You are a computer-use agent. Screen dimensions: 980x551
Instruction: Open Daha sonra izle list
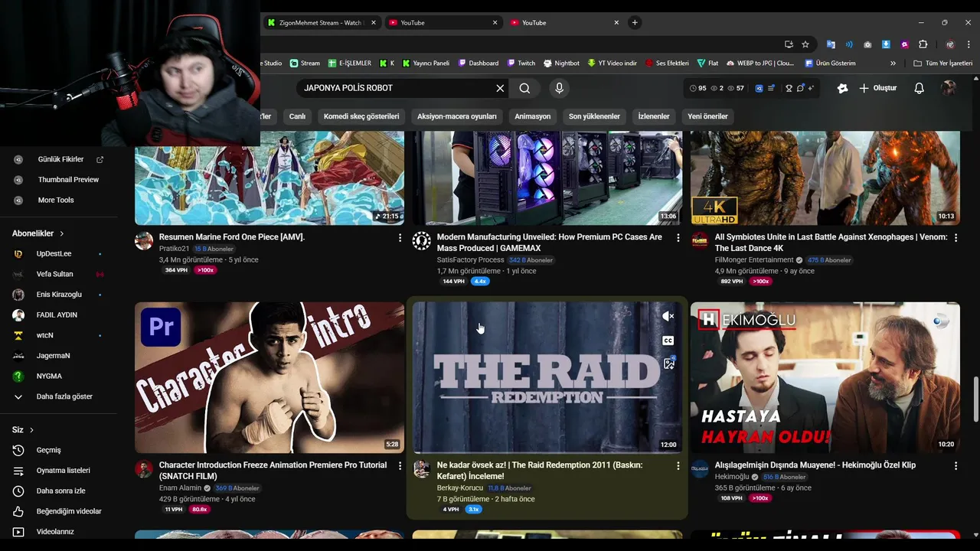pyautogui.click(x=60, y=491)
